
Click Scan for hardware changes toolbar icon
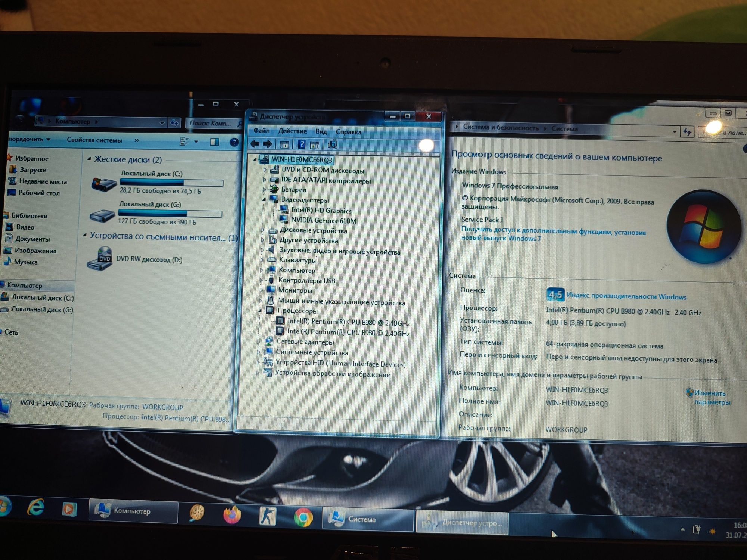pyautogui.click(x=332, y=145)
